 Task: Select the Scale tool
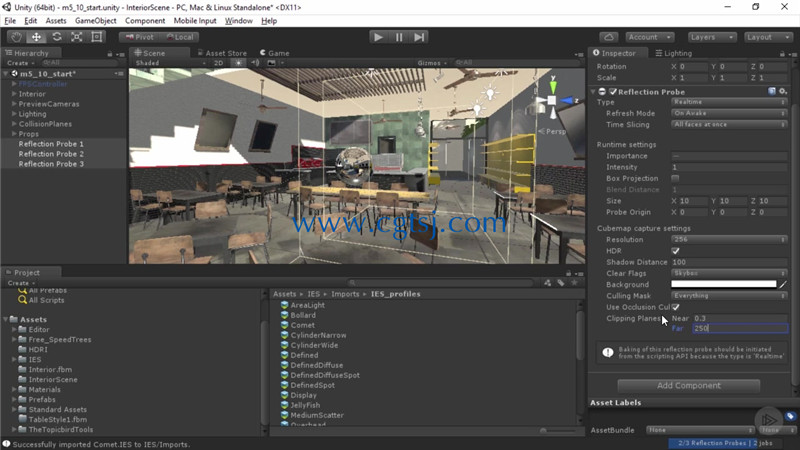pyautogui.click(x=77, y=37)
